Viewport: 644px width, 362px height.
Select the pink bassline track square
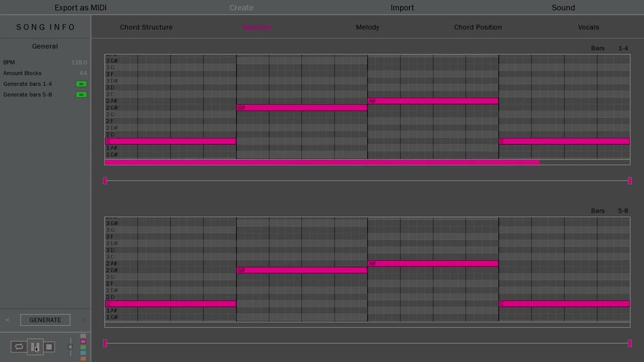[x=83, y=341]
